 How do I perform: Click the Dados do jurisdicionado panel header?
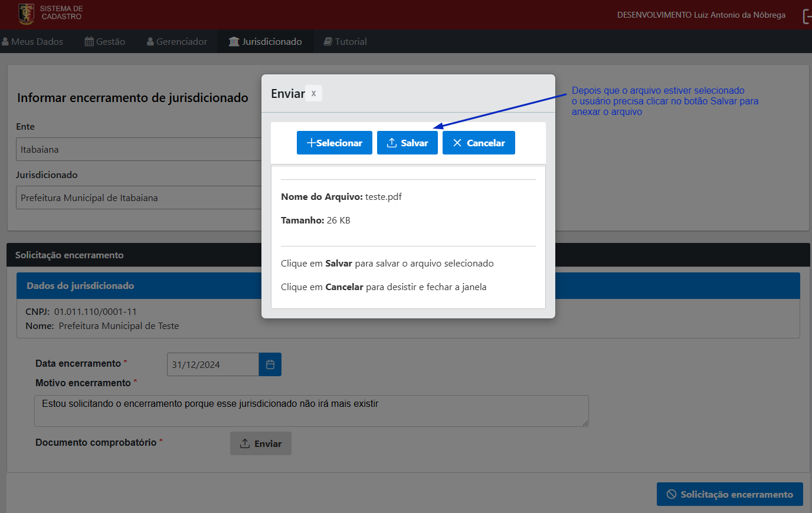pos(408,285)
